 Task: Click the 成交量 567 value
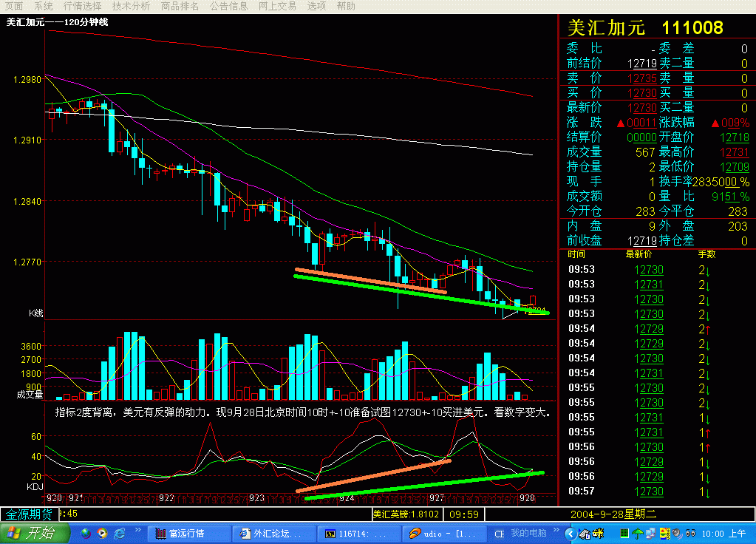645,152
